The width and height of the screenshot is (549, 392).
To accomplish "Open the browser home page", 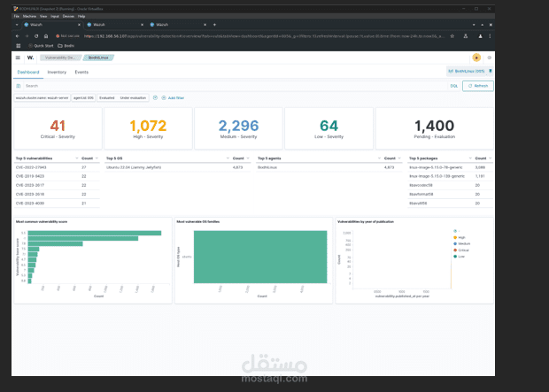I will coord(46,36).
